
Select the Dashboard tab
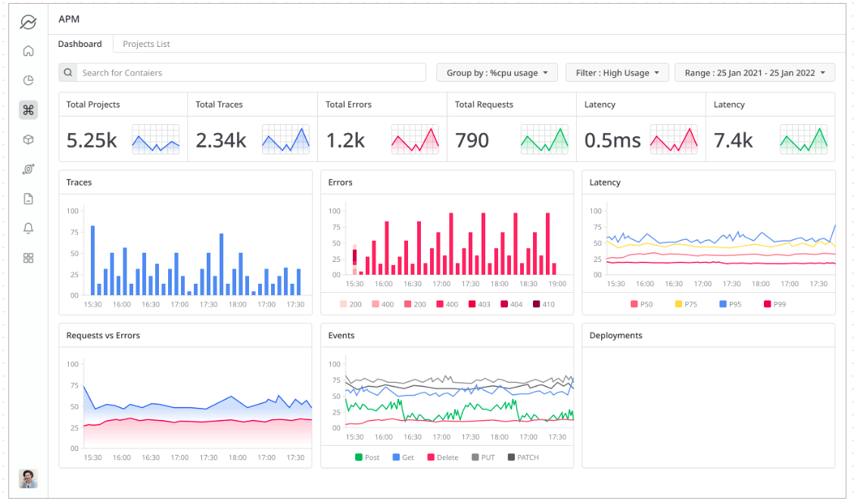(81, 44)
